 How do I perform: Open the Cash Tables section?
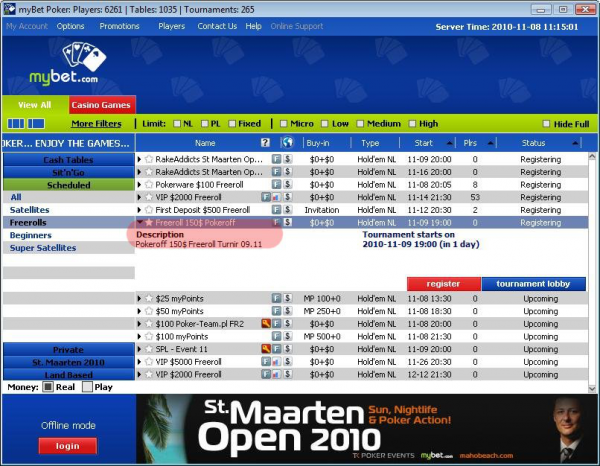68,160
